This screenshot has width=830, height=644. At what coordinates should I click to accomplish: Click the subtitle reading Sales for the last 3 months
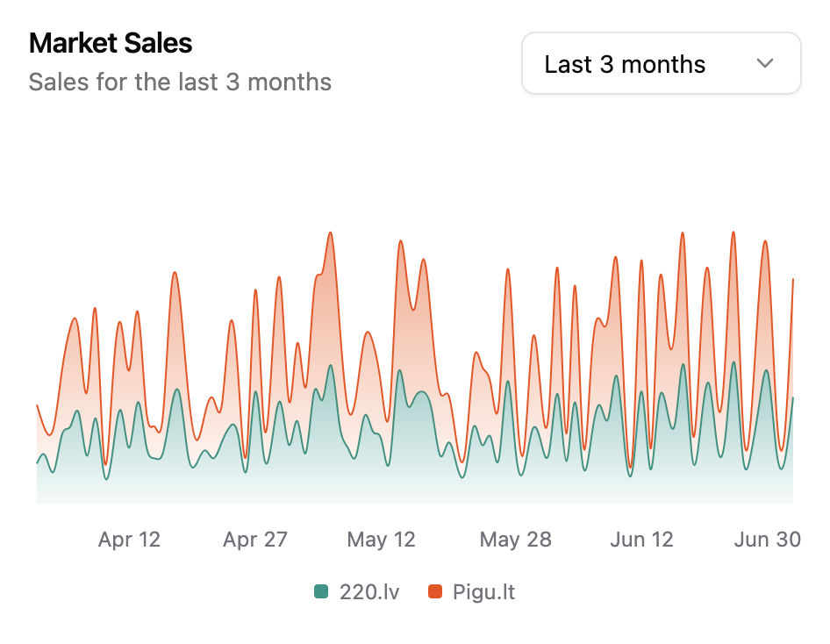[x=181, y=82]
